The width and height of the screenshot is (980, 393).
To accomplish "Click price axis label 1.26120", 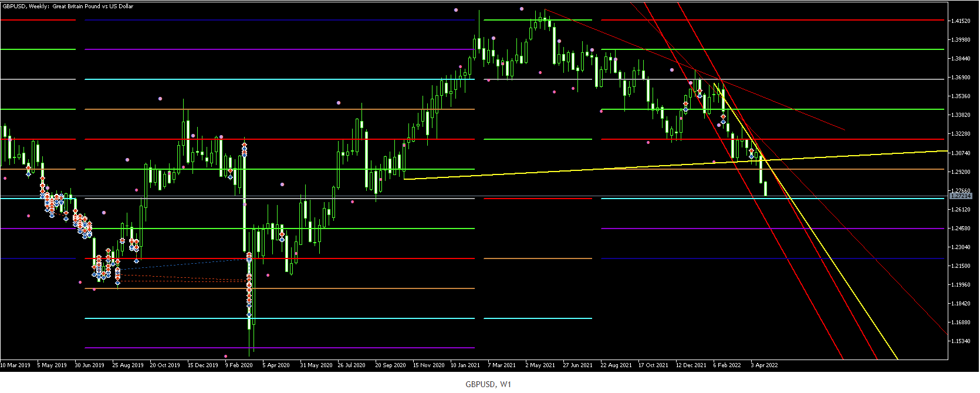I will point(960,210).
